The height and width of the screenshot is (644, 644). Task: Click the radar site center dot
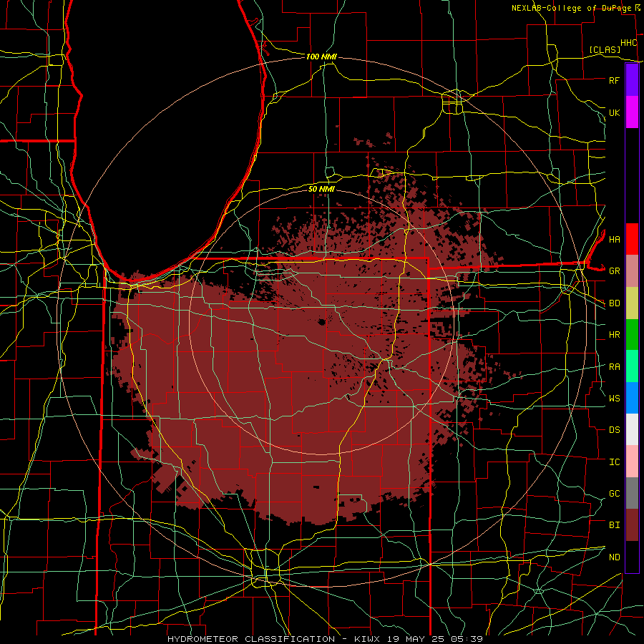tap(322, 322)
